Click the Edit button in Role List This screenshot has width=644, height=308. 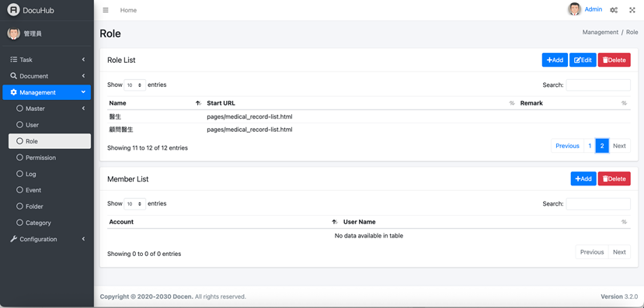tap(583, 60)
